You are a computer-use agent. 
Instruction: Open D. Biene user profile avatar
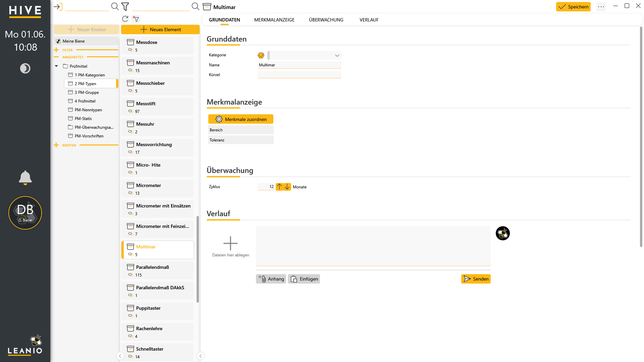click(x=25, y=213)
